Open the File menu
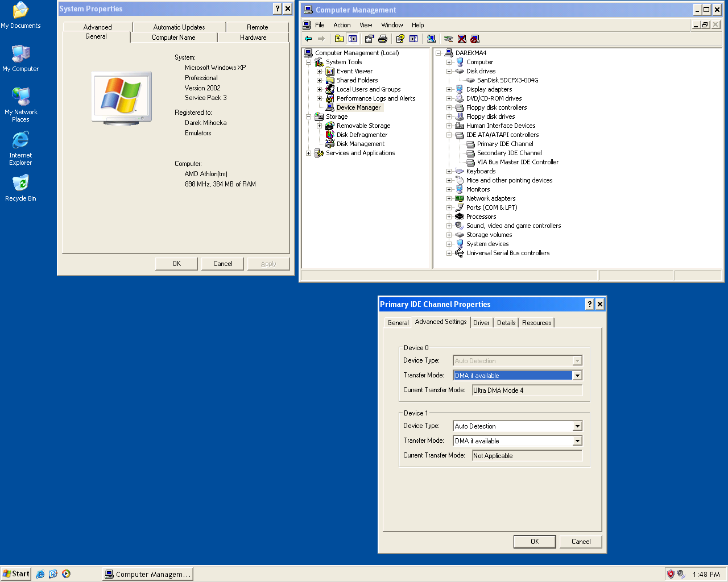The width and height of the screenshot is (728, 582). click(320, 25)
